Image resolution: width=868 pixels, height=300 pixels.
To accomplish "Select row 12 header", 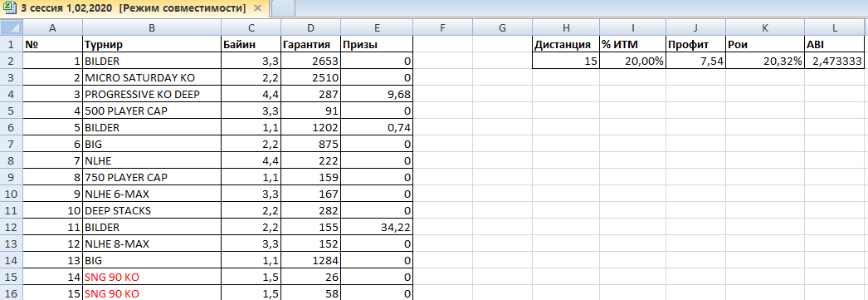I will click(x=11, y=228).
